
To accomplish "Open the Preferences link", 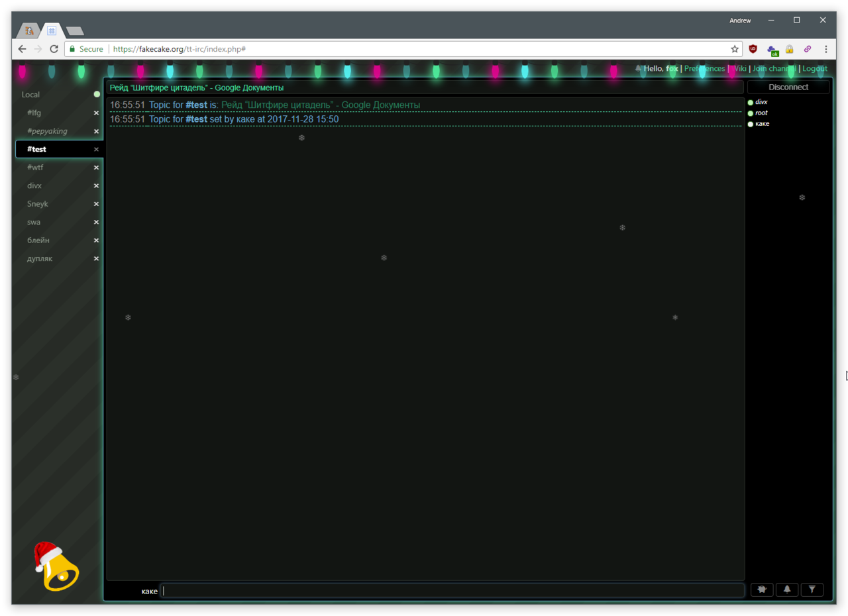I will tap(704, 69).
